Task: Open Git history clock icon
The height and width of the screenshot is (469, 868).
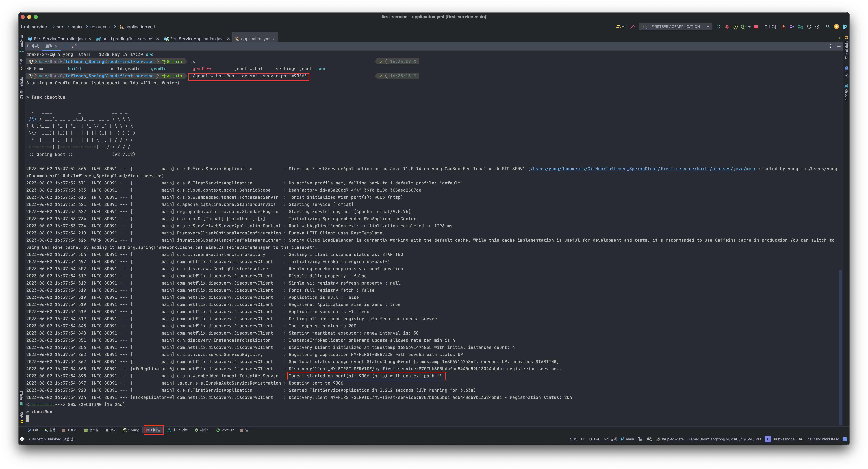Action: click(x=809, y=27)
